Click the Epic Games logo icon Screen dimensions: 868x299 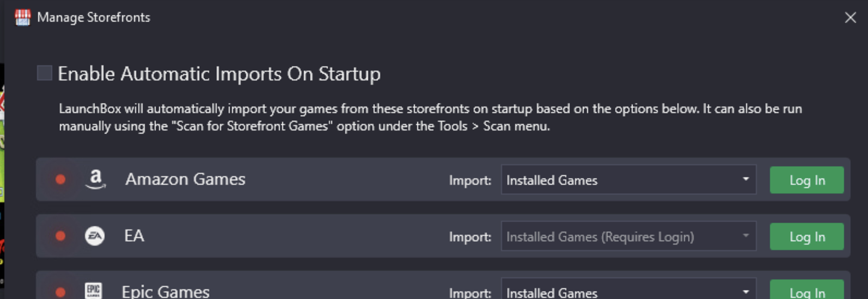coord(94,291)
